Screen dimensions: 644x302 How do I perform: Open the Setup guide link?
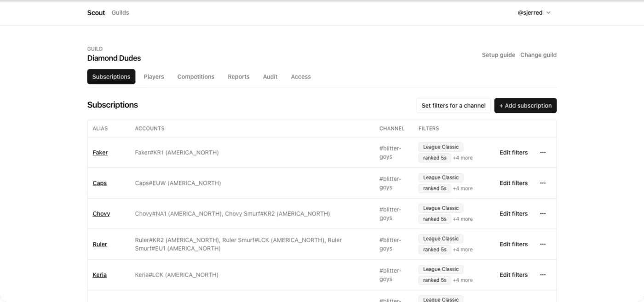(499, 55)
